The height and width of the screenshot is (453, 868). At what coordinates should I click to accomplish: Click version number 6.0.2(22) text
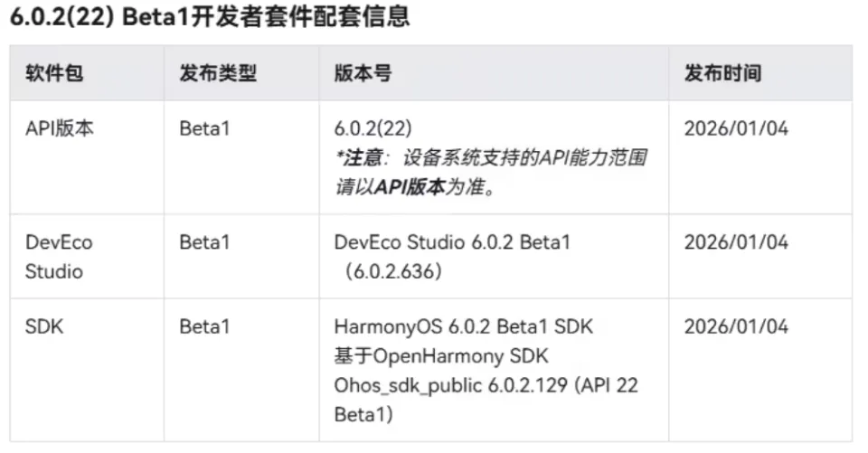click(373, 128)
